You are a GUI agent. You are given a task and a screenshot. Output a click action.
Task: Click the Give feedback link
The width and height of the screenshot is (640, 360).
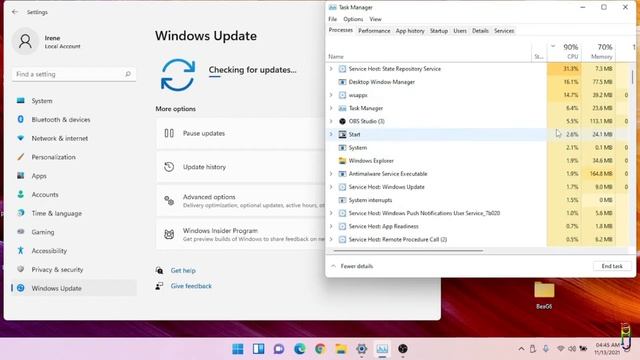coord(191,286)
